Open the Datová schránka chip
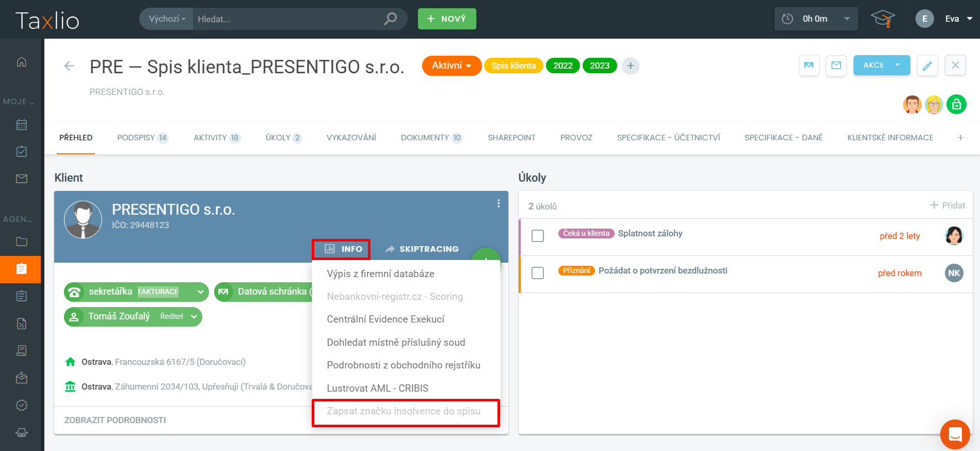Image resolution: width=980 pixels, height=451 pixels. pyautogui.click(x=264, y=292)
